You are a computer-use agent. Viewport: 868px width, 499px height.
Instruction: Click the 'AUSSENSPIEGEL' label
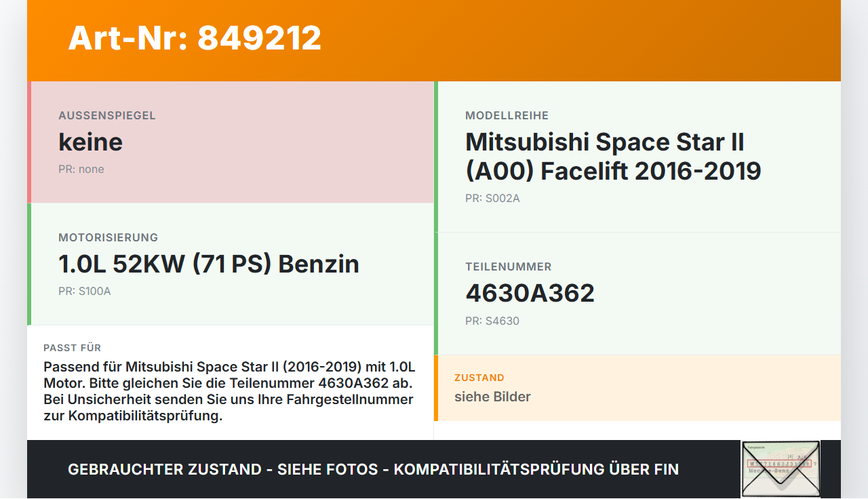107,116
